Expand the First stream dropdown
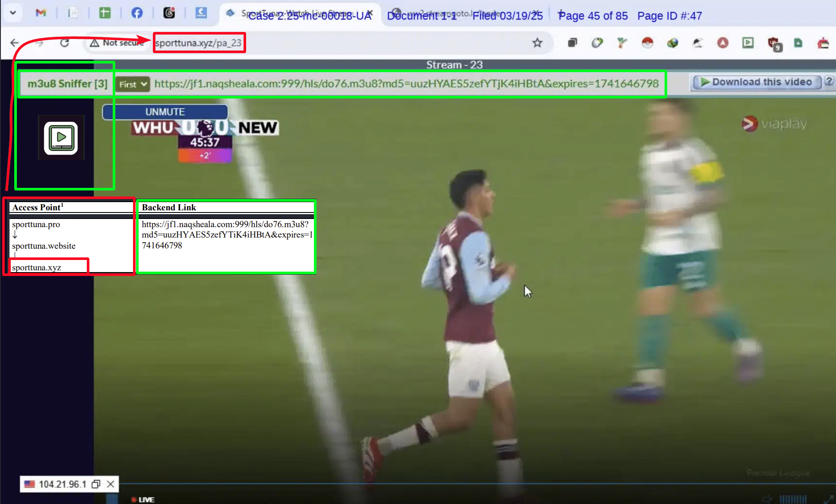This screenshot has width=836, height=504. 133,84
